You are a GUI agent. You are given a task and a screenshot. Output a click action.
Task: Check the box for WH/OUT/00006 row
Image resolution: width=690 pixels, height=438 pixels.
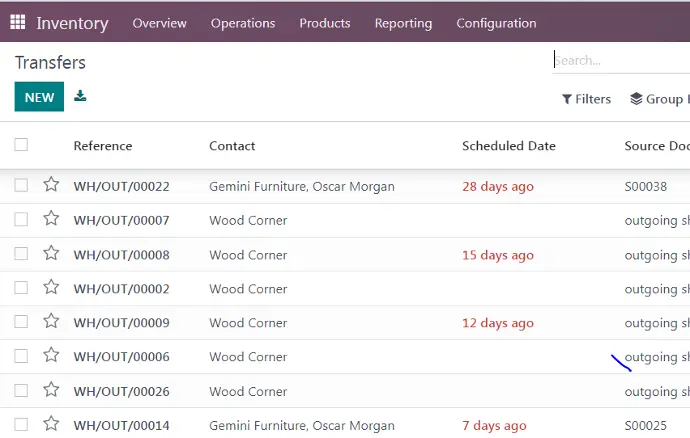(21, 356)
